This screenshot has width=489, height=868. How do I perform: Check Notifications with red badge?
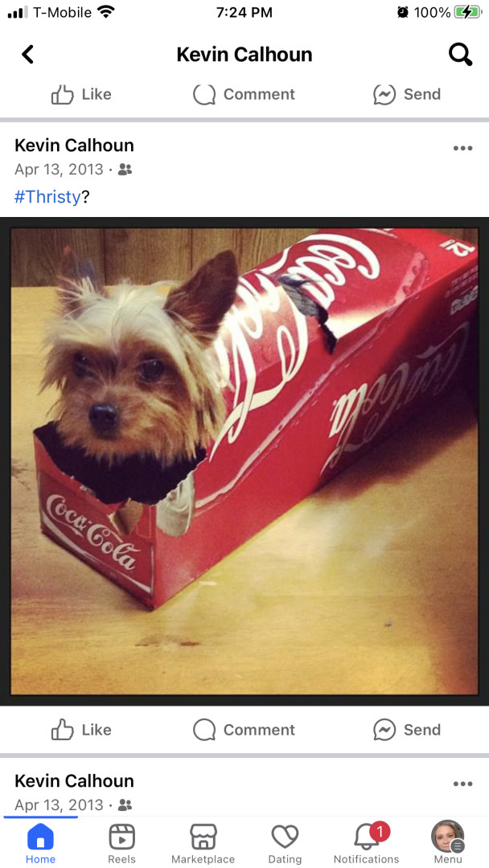(x=366, y=844)
